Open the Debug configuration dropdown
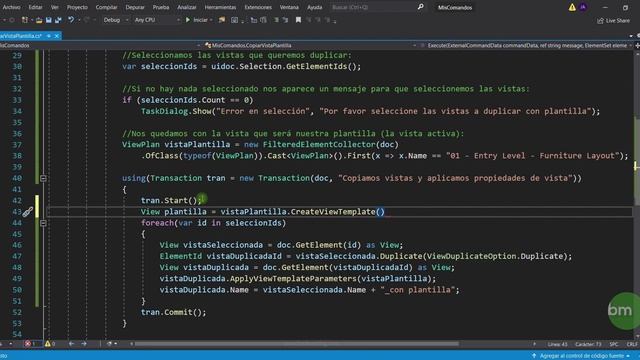640x360 pixels. click(115, 20)
